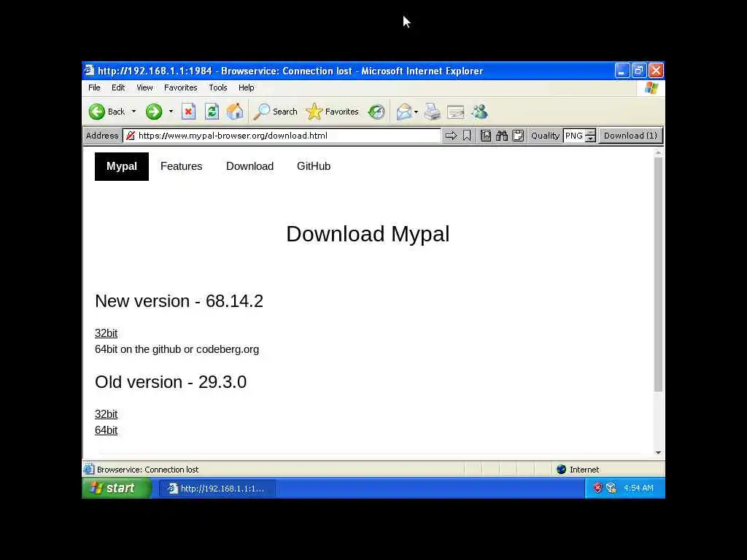This screenshot has height=560, width=747.
Task: Click the binoculars find icon
Action: click(502, 136)
